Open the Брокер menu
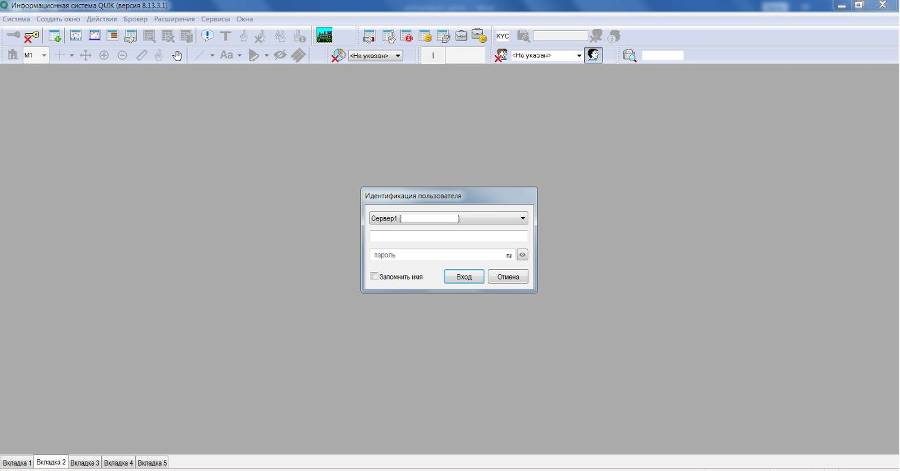 coord(135,19)
